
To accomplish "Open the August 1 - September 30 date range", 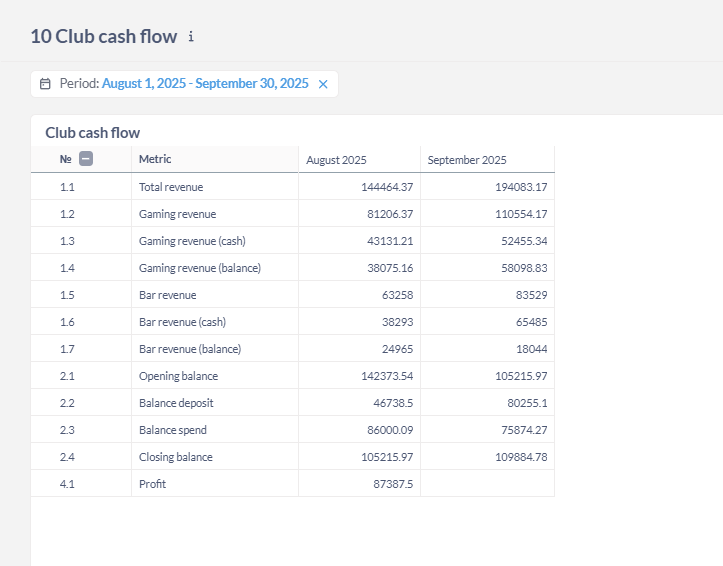I will [205, 84].
